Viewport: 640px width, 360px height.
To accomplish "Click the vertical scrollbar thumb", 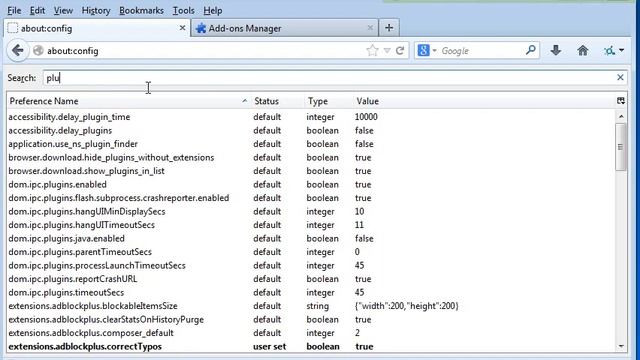I will coord(621,147).
